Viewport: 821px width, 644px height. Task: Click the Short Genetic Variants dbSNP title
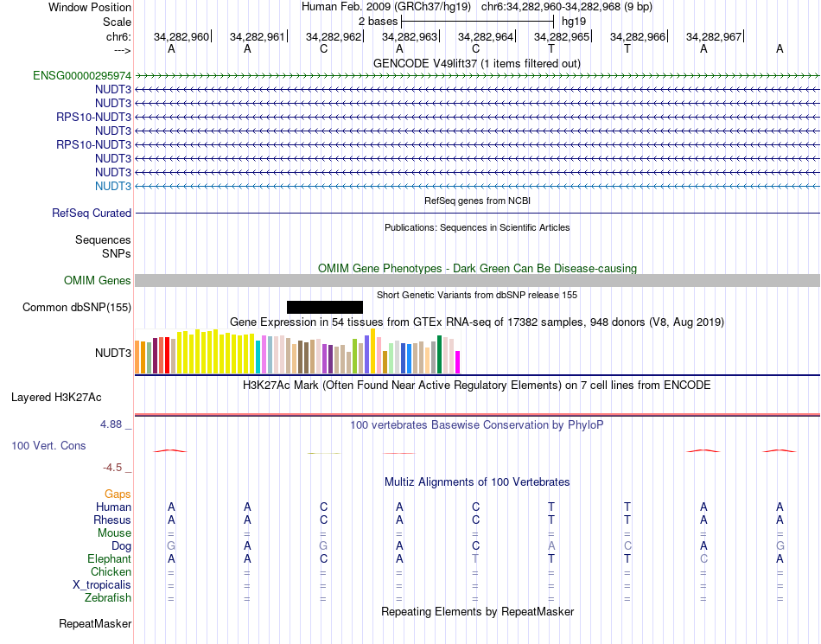click(477, 296)
